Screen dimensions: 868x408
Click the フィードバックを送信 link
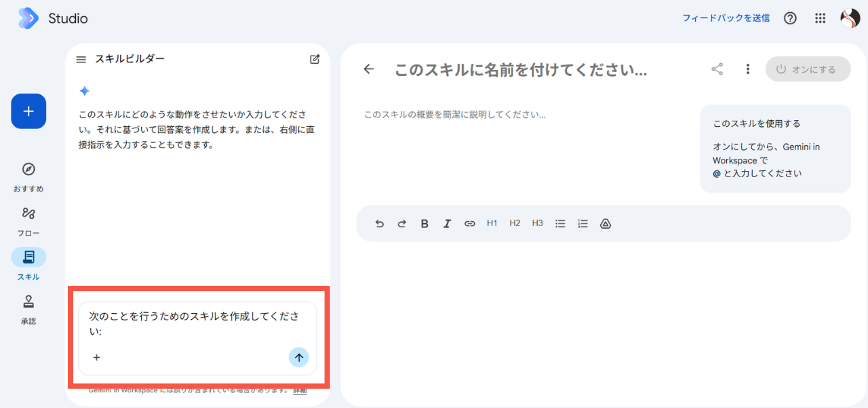pos(726,18)
